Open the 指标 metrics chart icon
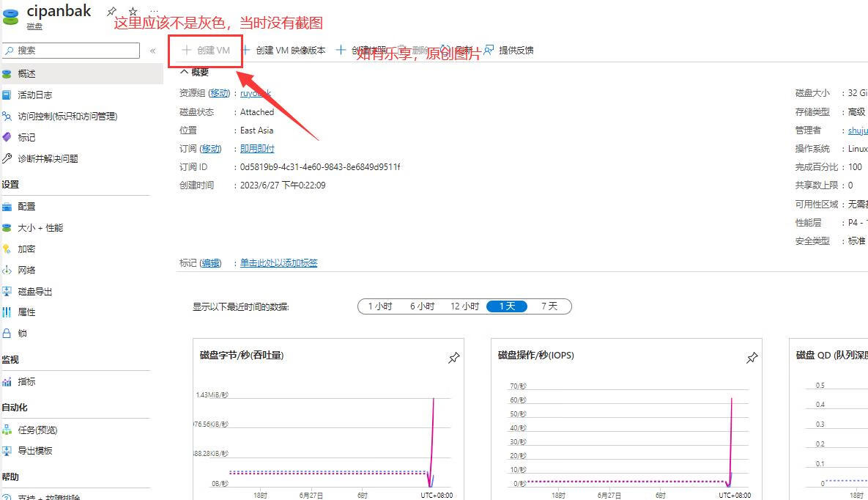Image resolution: width=868 pixels, height=500 pixels. click(x=7, y=381)
